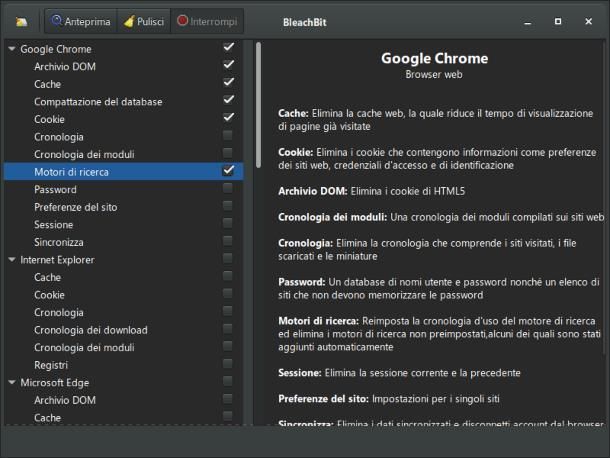610x458 pixels.
Task: Enable Cronologia dei download checkbox
Action: pyautogui.click(x=228, y=328)
